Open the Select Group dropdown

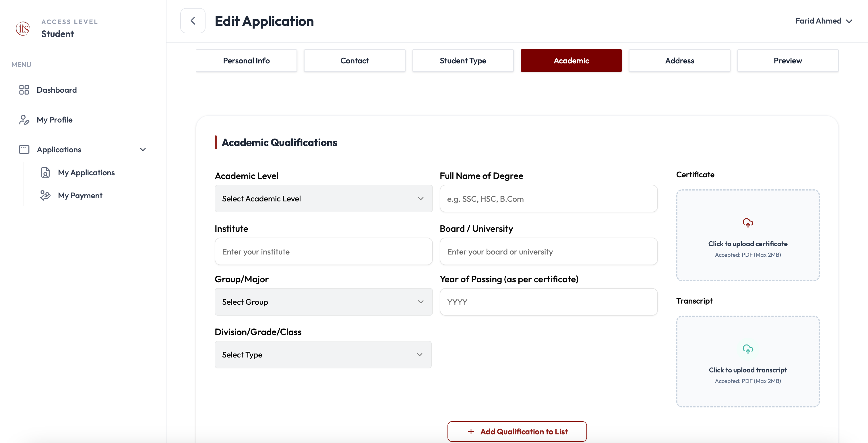point(323,302)
